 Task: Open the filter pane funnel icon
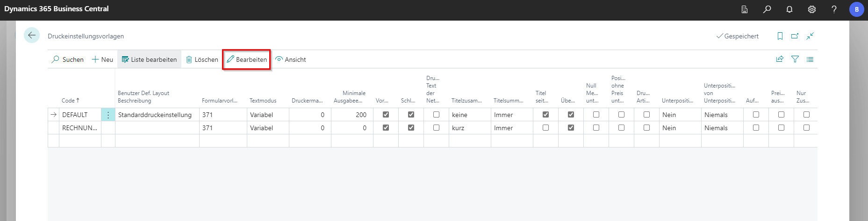click(x=795, y=59)
